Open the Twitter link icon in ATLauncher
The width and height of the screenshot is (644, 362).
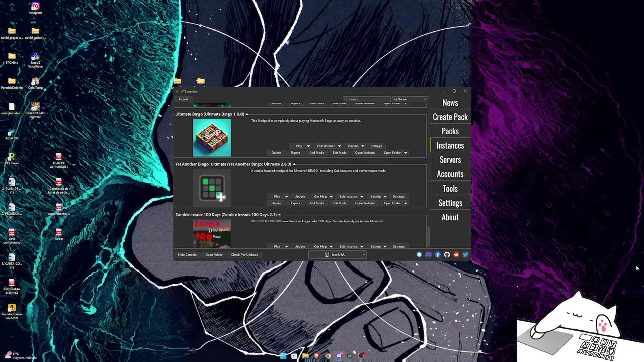tap(465, 255)
